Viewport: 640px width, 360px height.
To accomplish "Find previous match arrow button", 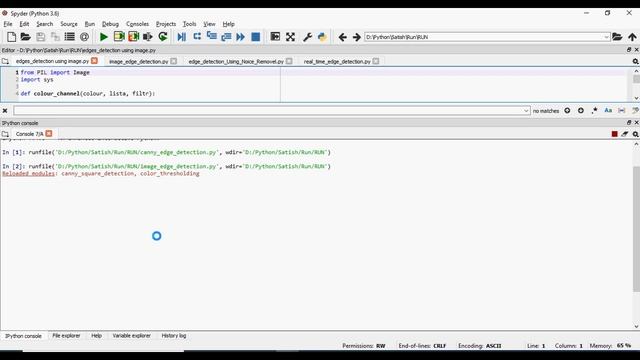I will click(x=567, y=111).
